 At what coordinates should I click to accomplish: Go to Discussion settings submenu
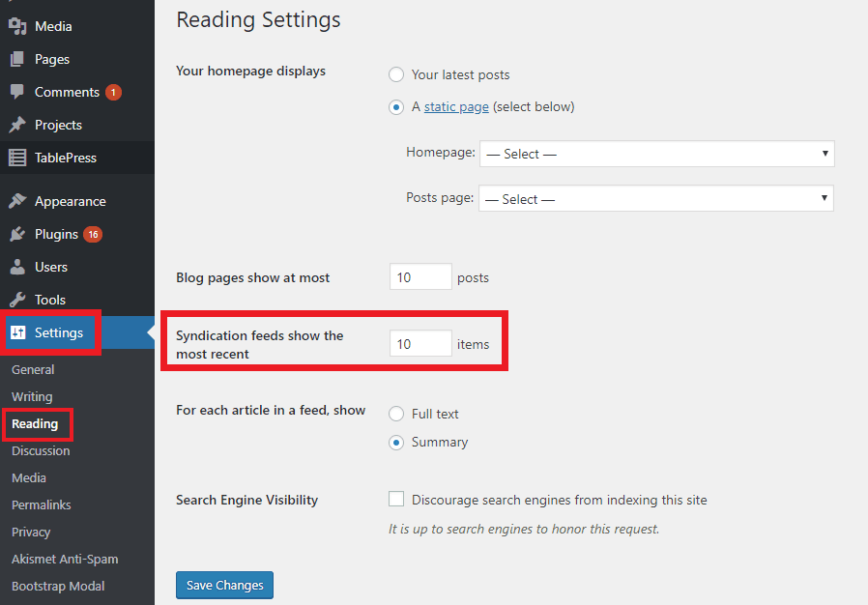[41, 450]
